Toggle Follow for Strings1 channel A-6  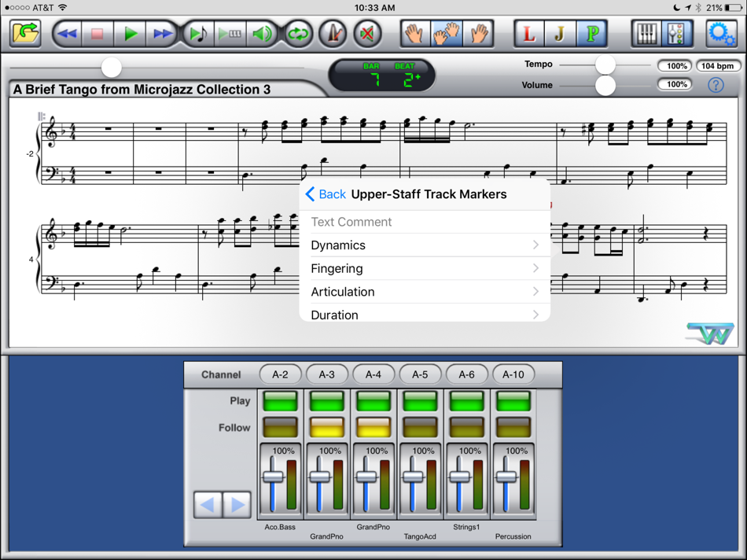[466, 428]
